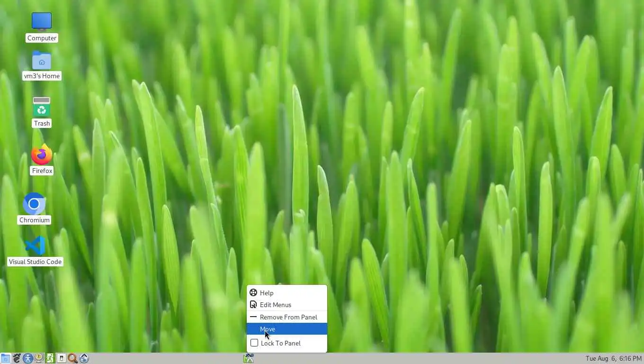Click the green running-man logout icon
Image resolution: width=644 pixels, height=364 pixels.
[x=50, y=358]
